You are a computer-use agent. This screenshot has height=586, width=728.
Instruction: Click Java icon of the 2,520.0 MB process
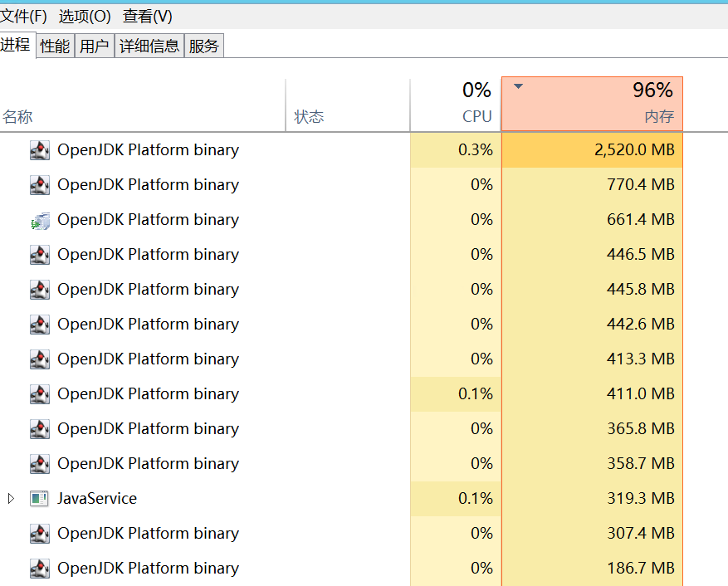coord(40,150)
